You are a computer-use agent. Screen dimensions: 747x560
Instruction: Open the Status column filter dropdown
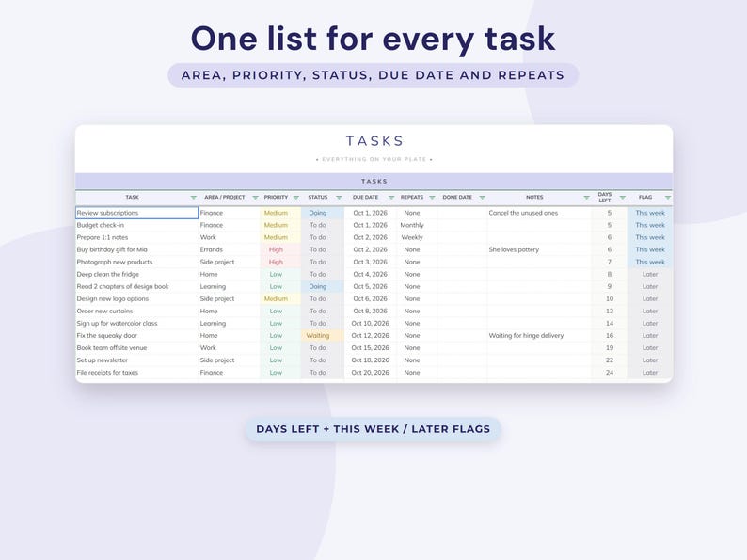[x=339, y=198]
